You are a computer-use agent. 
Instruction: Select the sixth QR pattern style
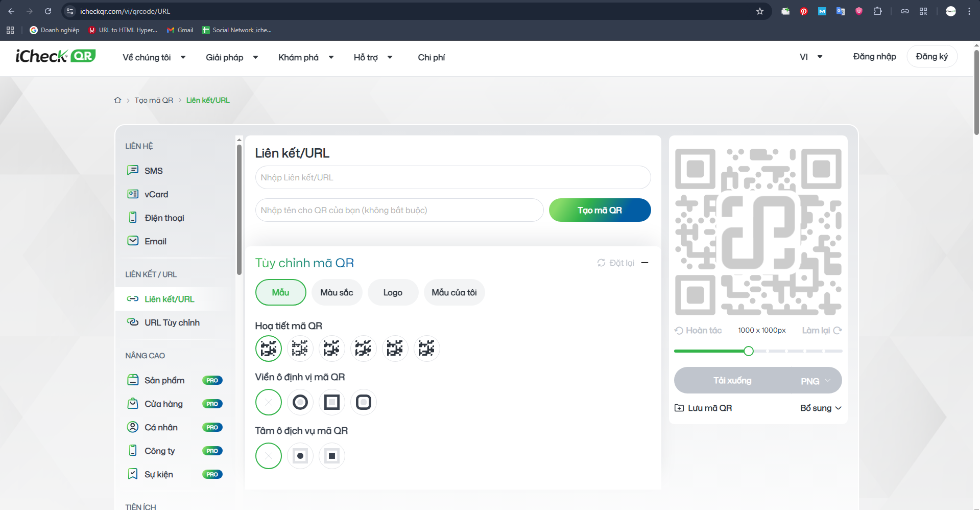(x=427, y=349)
